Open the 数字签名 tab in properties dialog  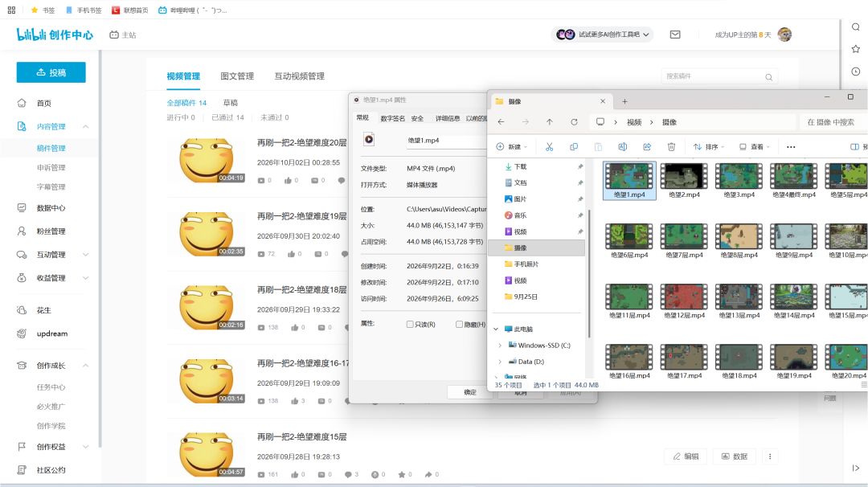pyautogui.click(x=392, y=118)
